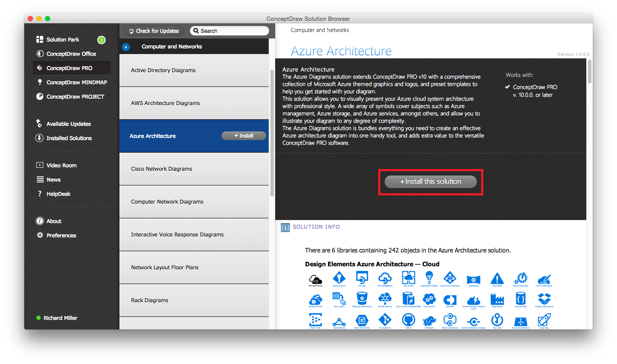Click the DocumentDB icon
The height and width of the screenshot is (364, 617).
click(521, 300)
